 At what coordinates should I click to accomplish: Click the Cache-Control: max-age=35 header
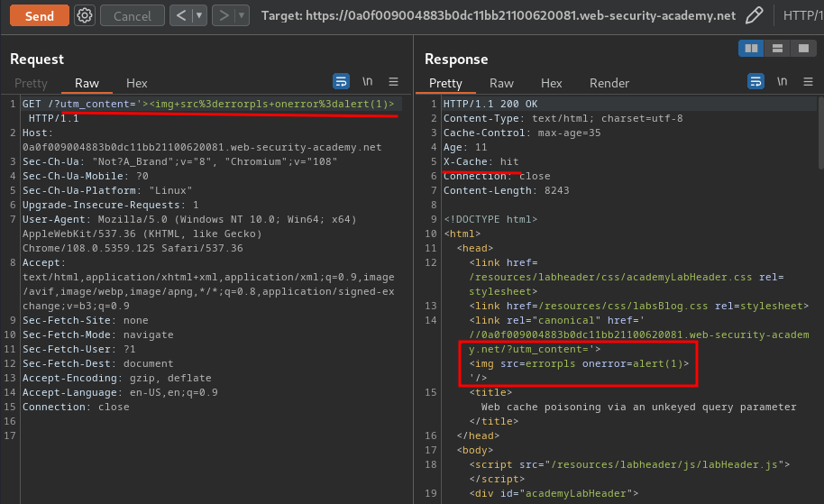(x=522, y=133)
